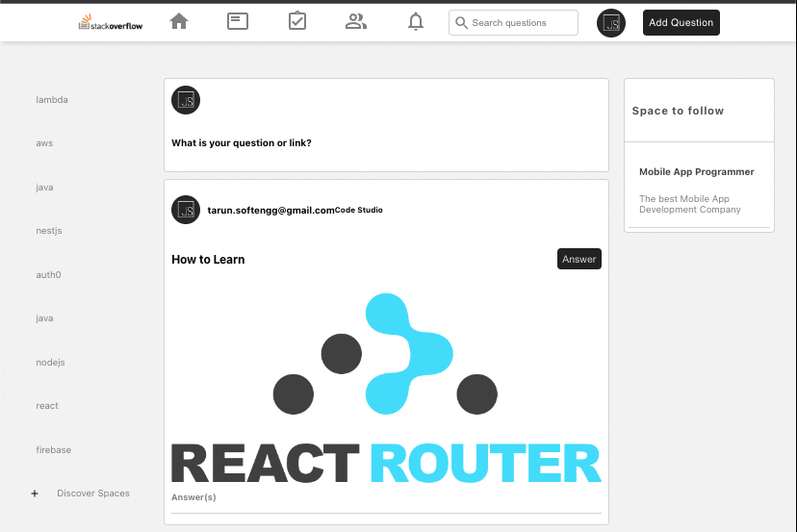Go to the Home icon
The width and height of the screenshot is (797, 532).
tap(179, 21)
